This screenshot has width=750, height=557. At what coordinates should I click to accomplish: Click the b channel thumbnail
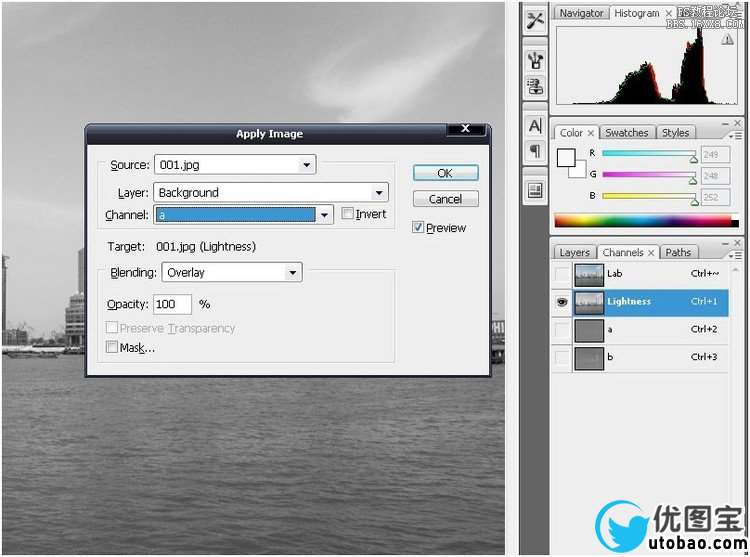pyautogui.click(x=589, y=358)
